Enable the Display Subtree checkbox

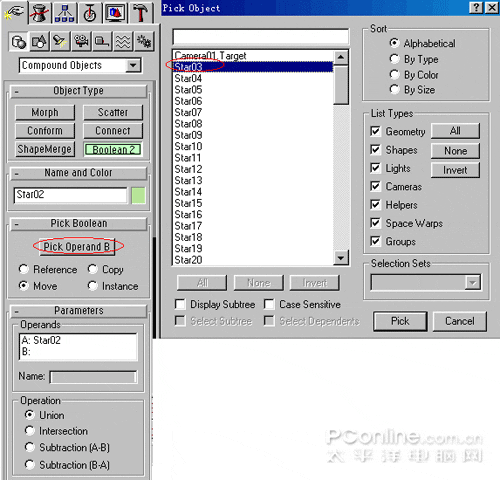point(180,304)
